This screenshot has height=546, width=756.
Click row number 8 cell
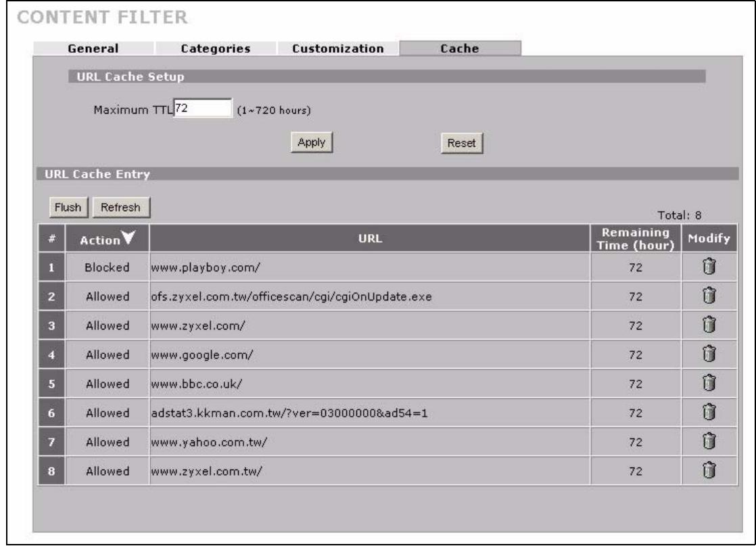click(51, 472)
